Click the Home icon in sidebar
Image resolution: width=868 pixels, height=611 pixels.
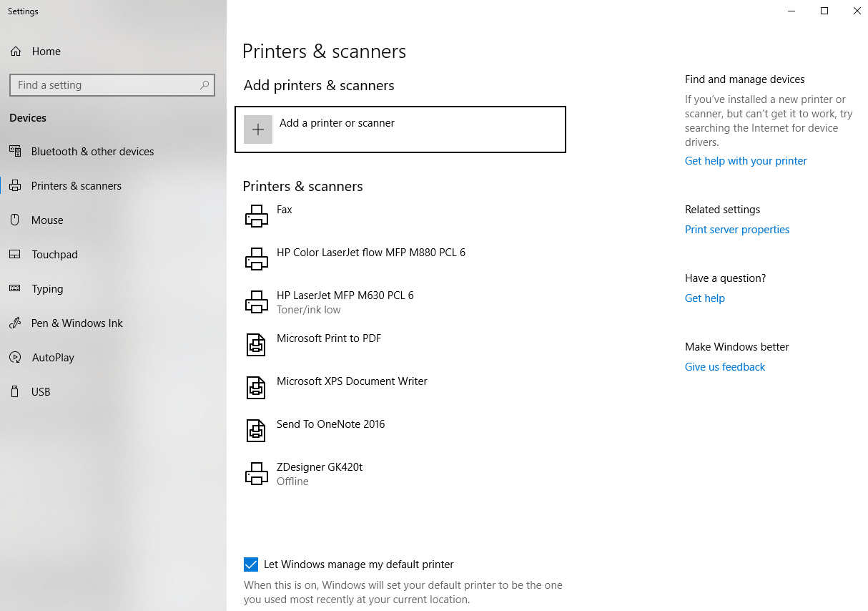pyautogui.click(x=16, y=52)
